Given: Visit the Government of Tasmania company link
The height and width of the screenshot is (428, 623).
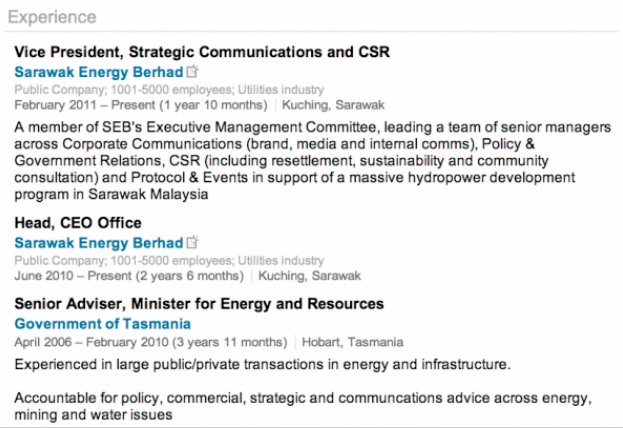Looking at the screenshot, I should click(103, 324).
